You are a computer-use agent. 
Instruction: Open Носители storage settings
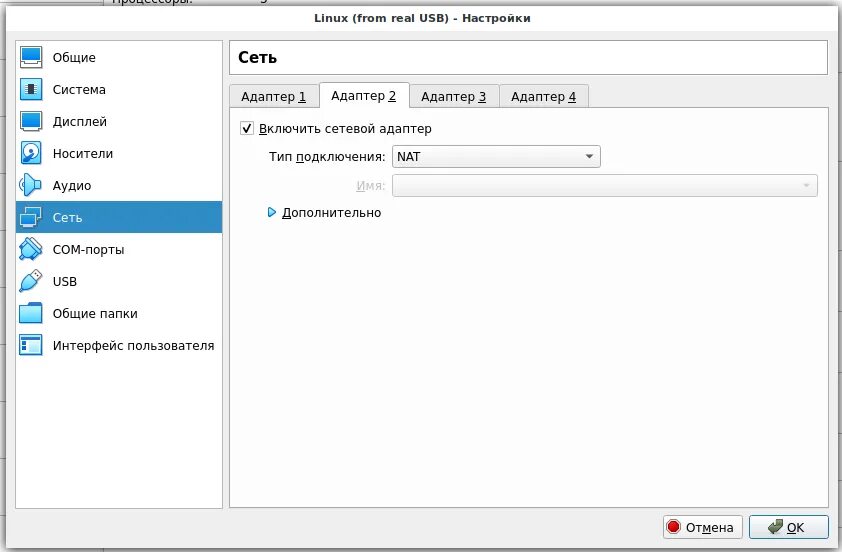coord(119,153)
